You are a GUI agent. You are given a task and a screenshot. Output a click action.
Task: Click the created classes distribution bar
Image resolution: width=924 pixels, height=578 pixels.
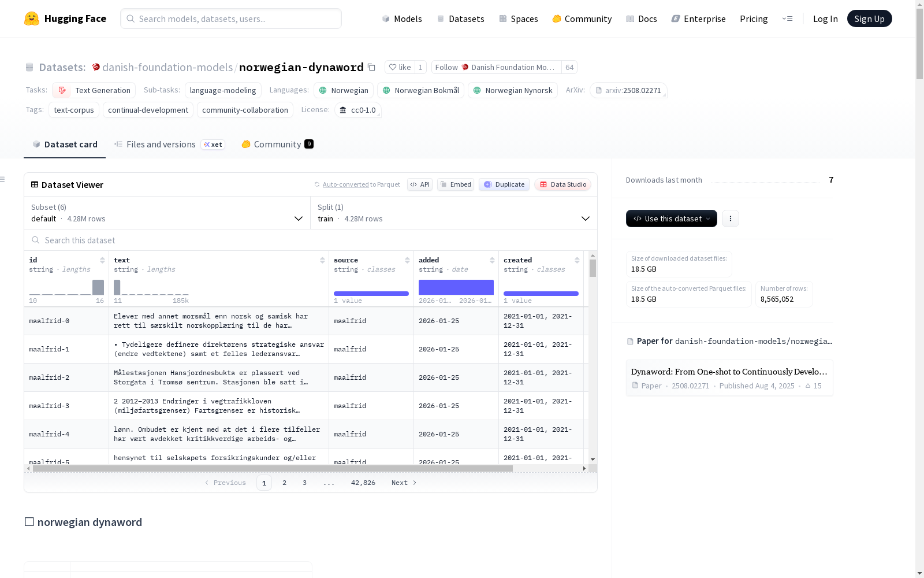541,294
